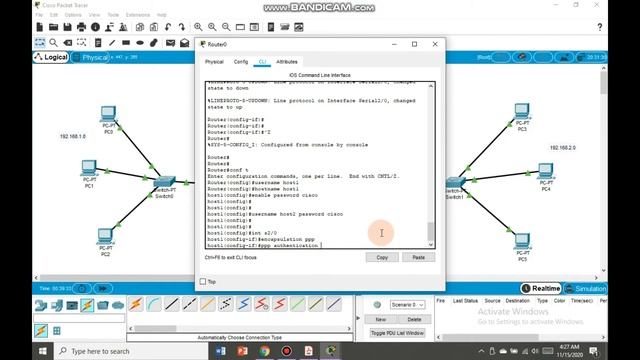
Task: Click the Redo arrow icon
Action: point(182,27)
